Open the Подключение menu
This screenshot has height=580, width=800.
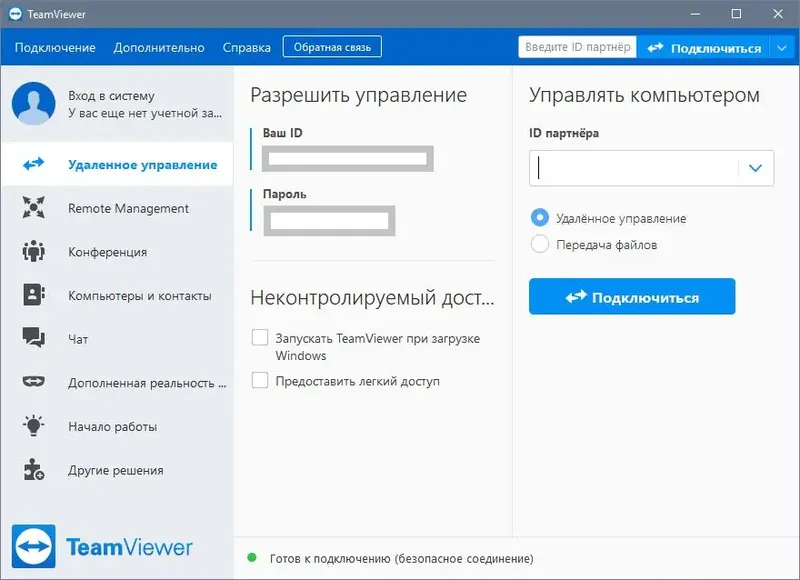tap(55, 47)
